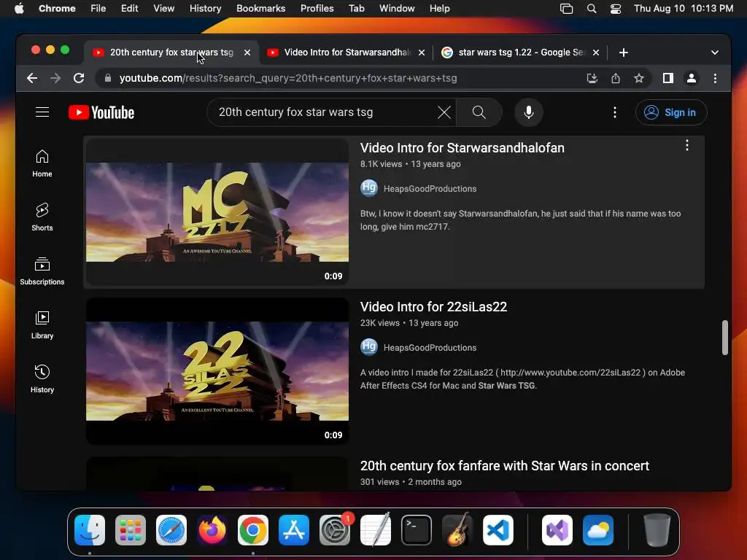
Task: Close the Google Search tab
Action: 596,52
